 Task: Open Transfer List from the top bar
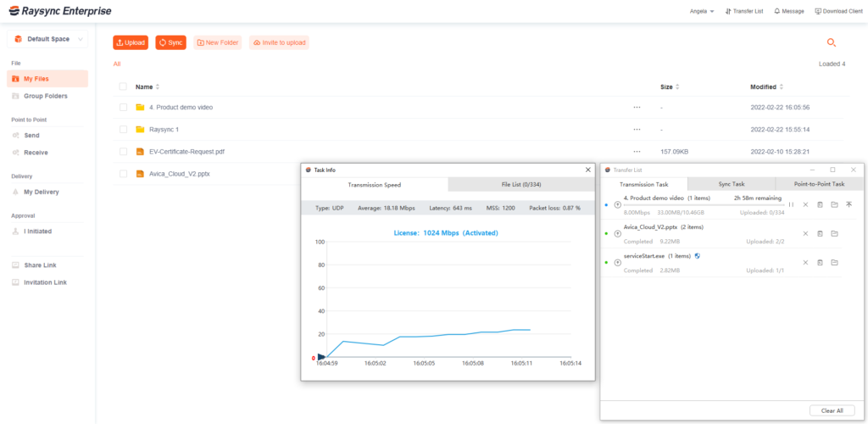[x=746, y=11]
